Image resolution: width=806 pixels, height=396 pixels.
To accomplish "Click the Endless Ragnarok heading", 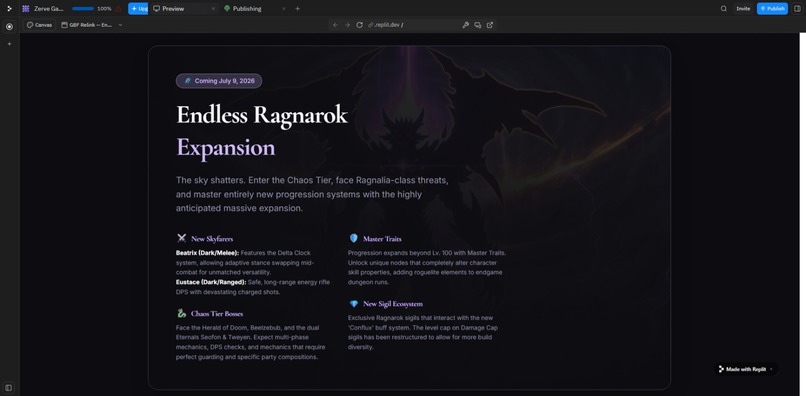I will (x=262, y=115).
